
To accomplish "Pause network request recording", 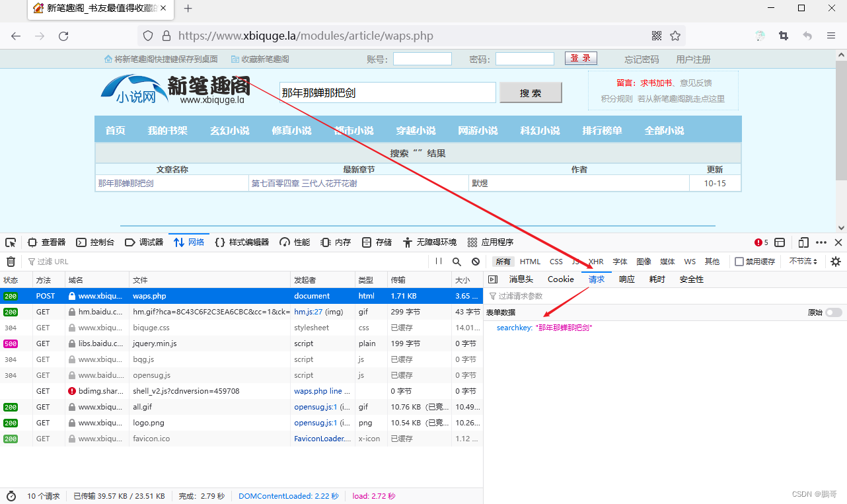I will coord(439,262).
